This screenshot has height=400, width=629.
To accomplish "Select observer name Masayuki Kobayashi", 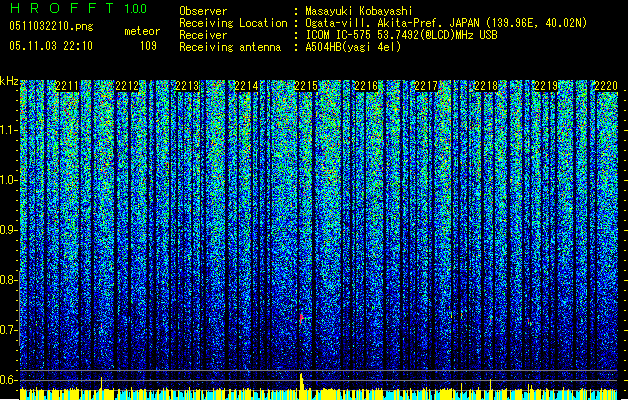I will [359, 11].
